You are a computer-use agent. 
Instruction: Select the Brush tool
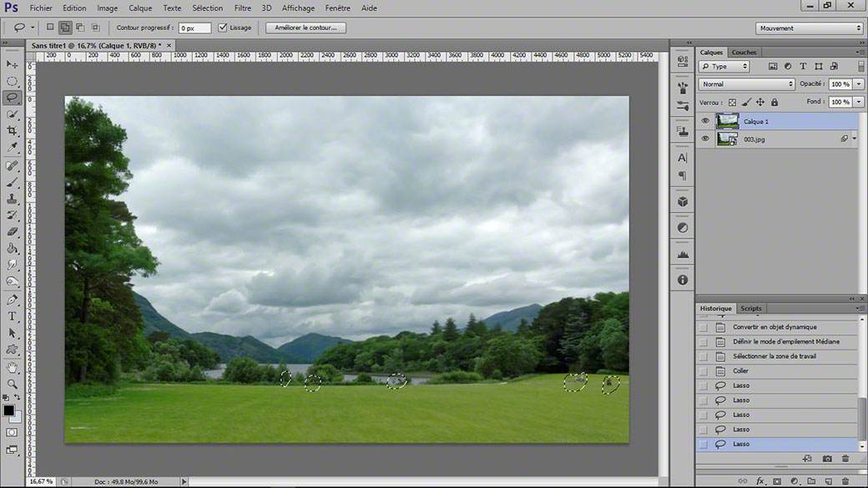coord(12,182)
